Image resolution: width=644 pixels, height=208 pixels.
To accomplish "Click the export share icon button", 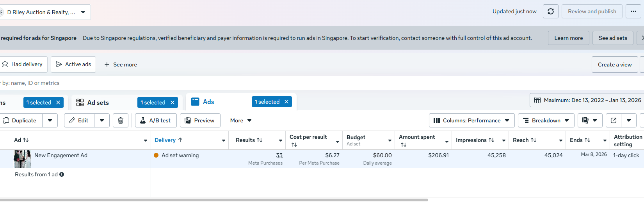I will pos(614,120).
